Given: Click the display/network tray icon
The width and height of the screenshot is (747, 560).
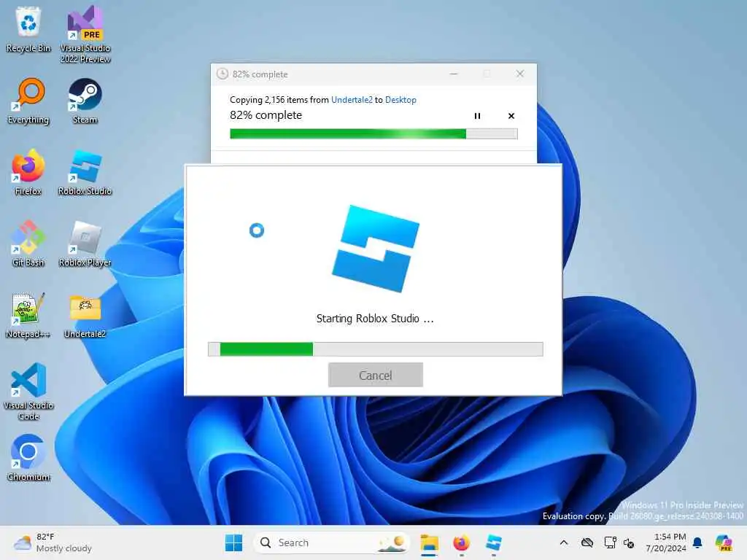Looking at the screenshot, I should point(611,542).
